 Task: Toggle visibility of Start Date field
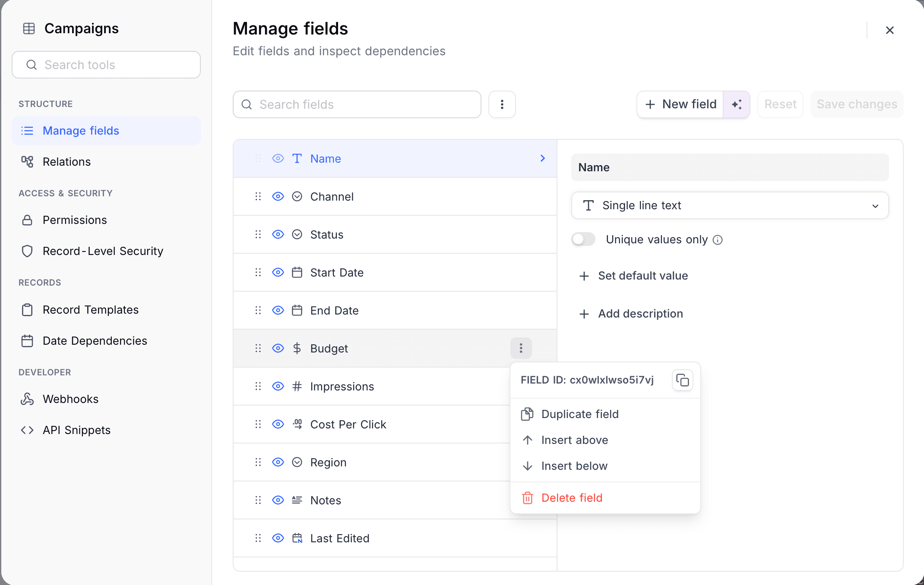[x=278, y=272]
